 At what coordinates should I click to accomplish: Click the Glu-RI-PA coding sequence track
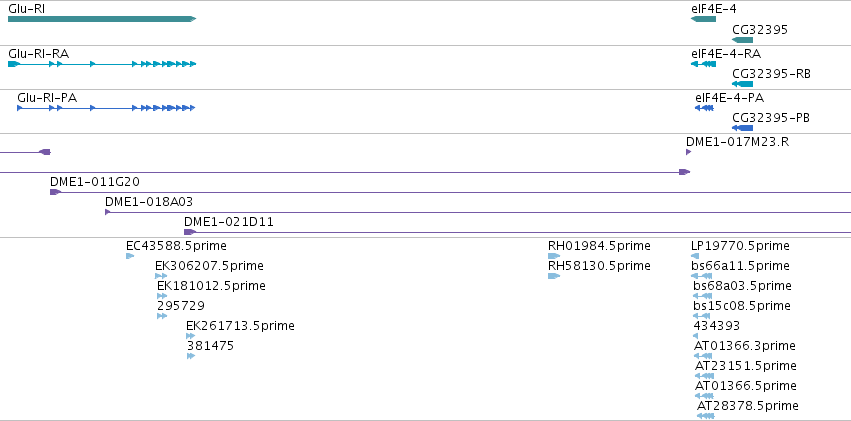click(105, 108)
